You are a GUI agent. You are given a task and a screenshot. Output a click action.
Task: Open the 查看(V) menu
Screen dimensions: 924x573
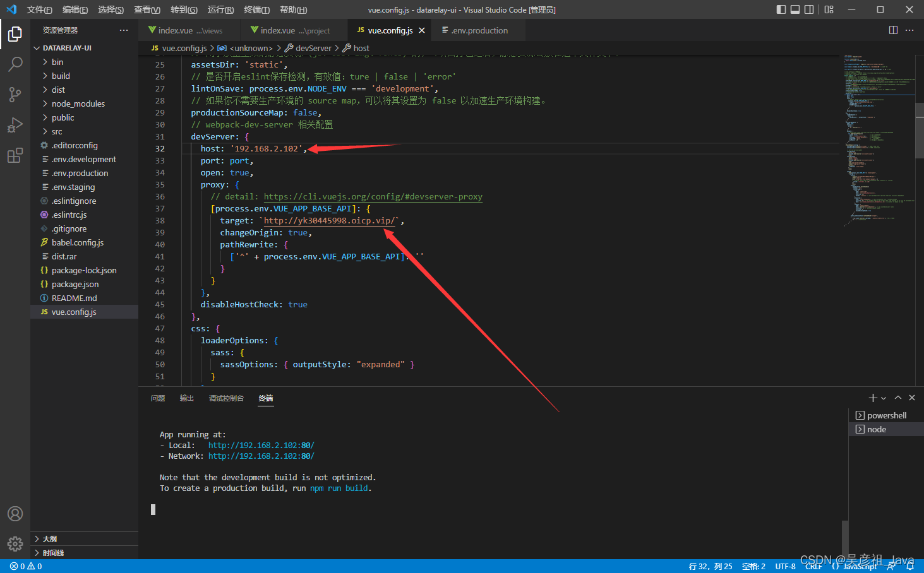[147, 9]
